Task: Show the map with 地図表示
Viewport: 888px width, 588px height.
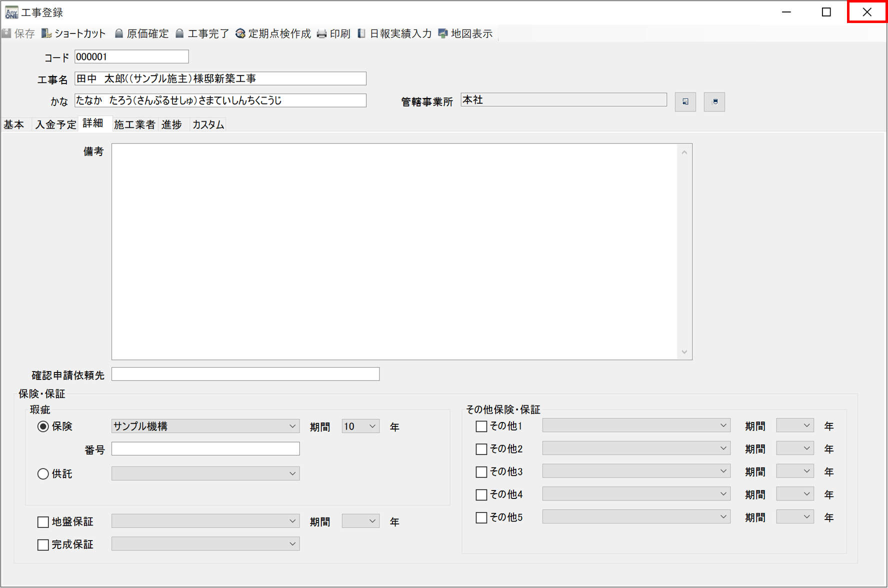Action: click(443, 33)
